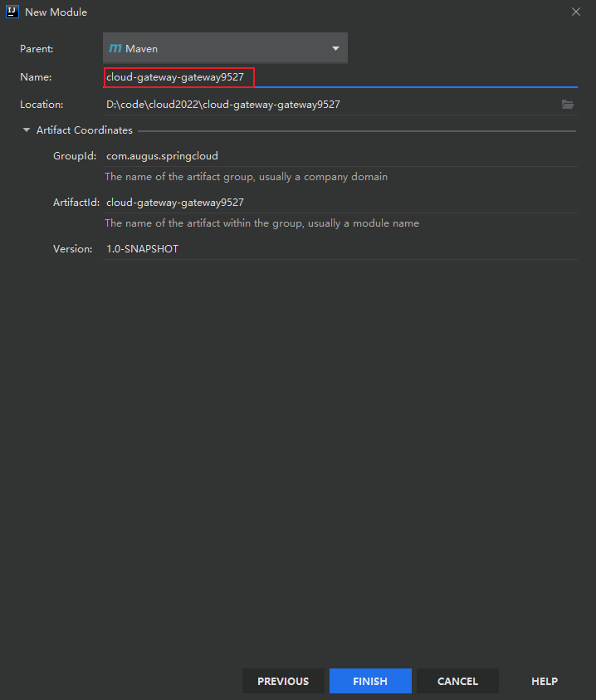Go back with the PREVIOUS button
Screen dimensions: 596x700
click(x=283, y=681)
